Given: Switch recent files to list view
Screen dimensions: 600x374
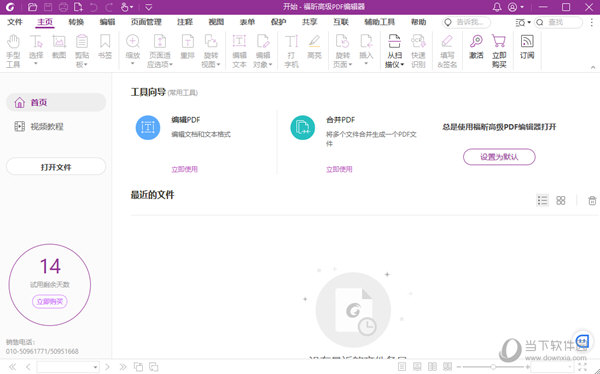Looking at the screenshot, I should 542,200.
